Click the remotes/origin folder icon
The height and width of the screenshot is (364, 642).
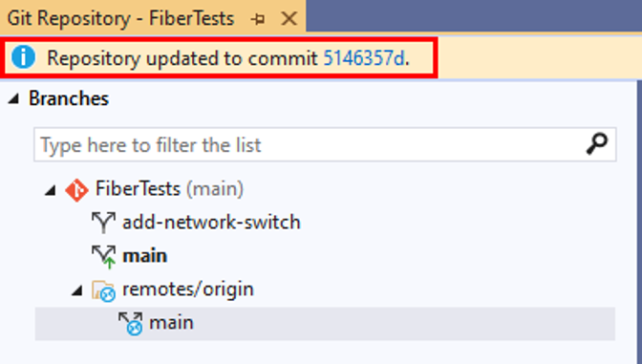(103, 290)
